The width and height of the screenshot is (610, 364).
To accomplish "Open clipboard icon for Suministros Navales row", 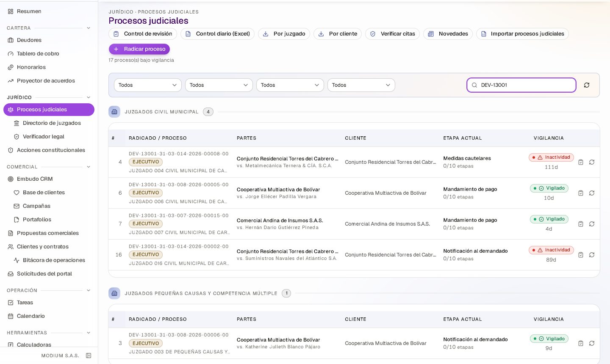I will pyautogui.click(x=581, y=255).
